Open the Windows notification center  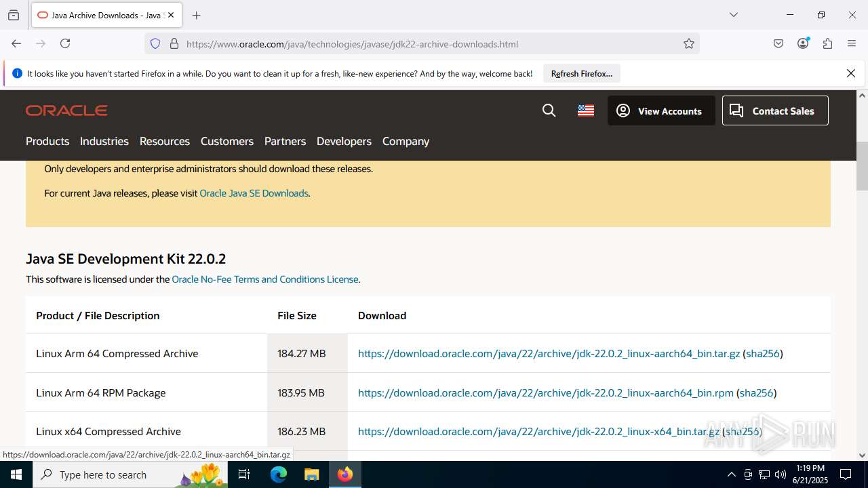(846, 474)
